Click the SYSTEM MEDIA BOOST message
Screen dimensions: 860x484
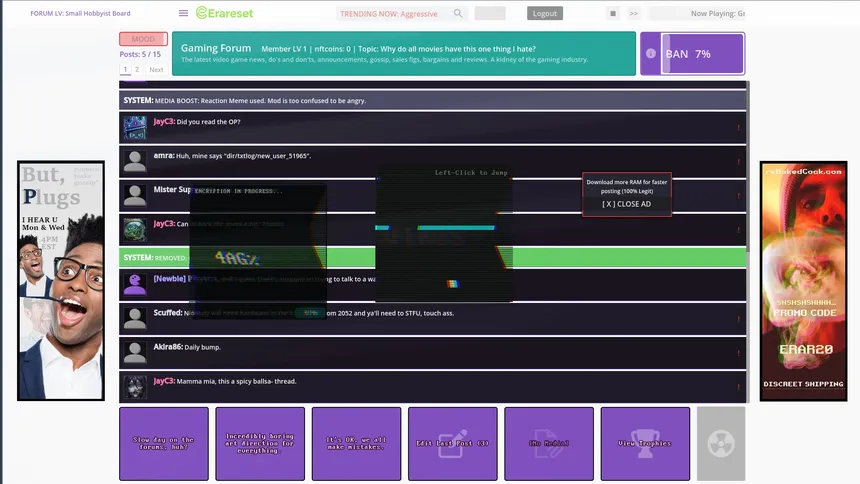432,100
